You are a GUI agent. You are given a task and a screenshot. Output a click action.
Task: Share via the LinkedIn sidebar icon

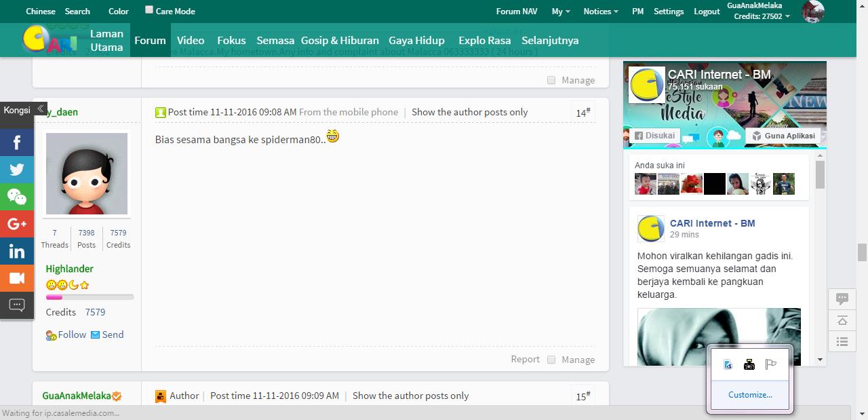pyautogui.click(x=17, y=251)
